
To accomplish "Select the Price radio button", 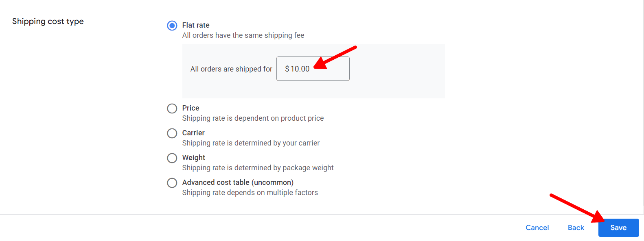I will (172, 109).
